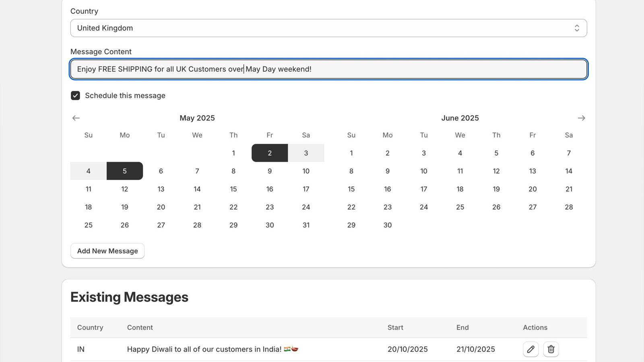644x362 pixels.
Task: Open the Country dropdown showing United Kingdom
Action: 328,28
